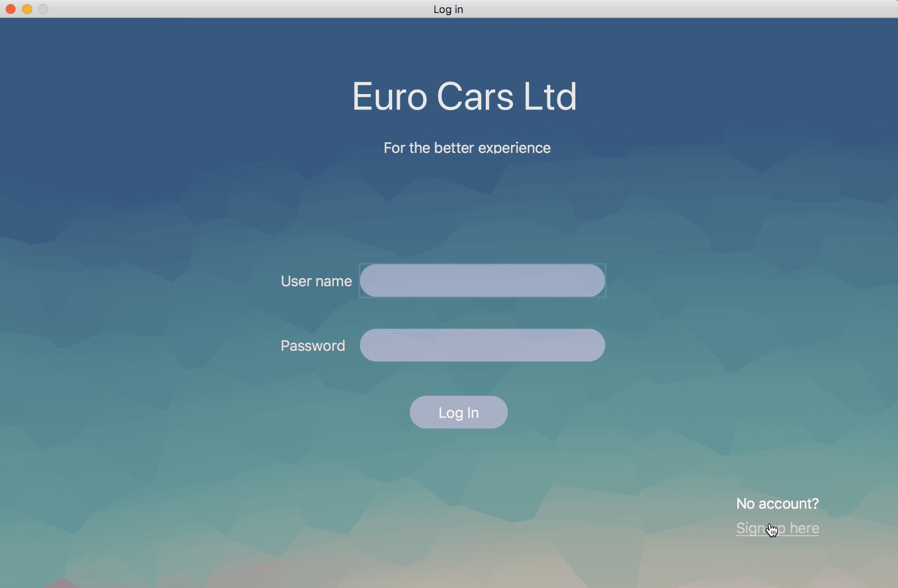Click the greyed-out zoom window button

tap(43, 9)
